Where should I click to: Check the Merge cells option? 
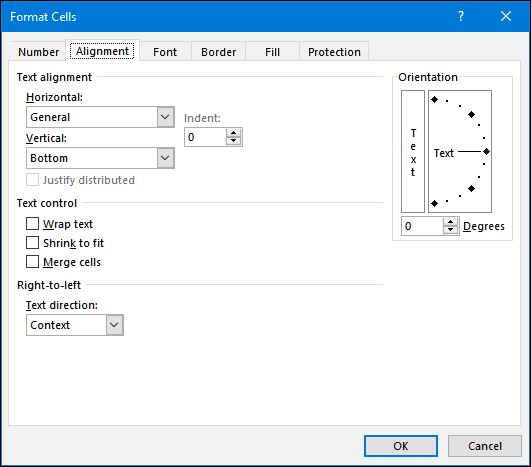[x=33, y=262]
